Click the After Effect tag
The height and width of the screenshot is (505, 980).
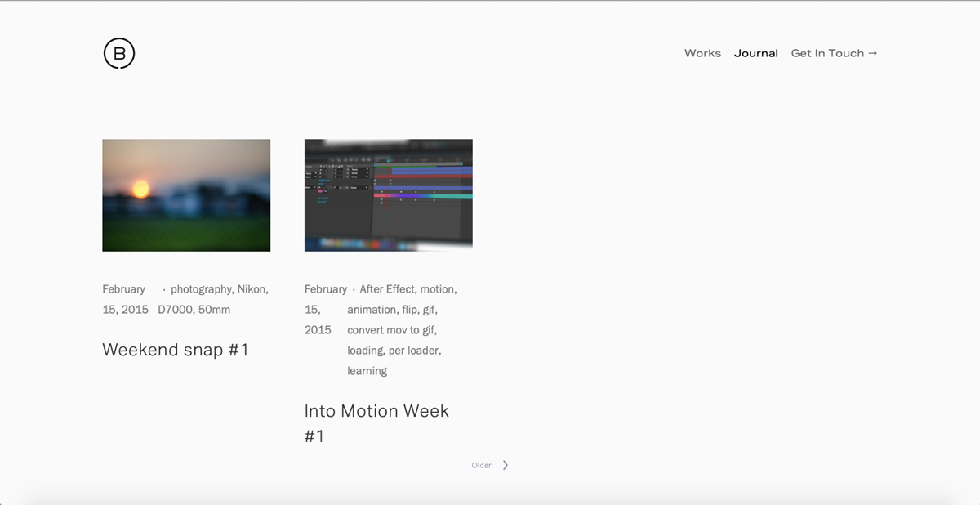point(387,288)
